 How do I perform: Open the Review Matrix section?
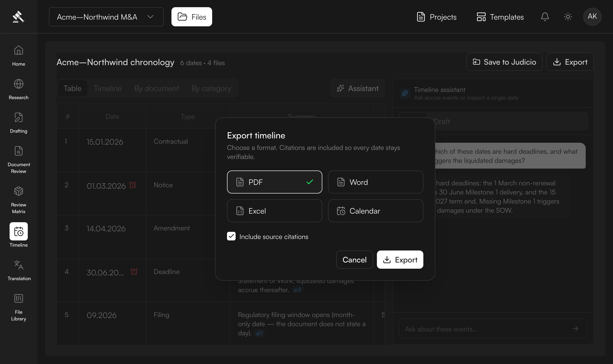[x=19, y=200]
